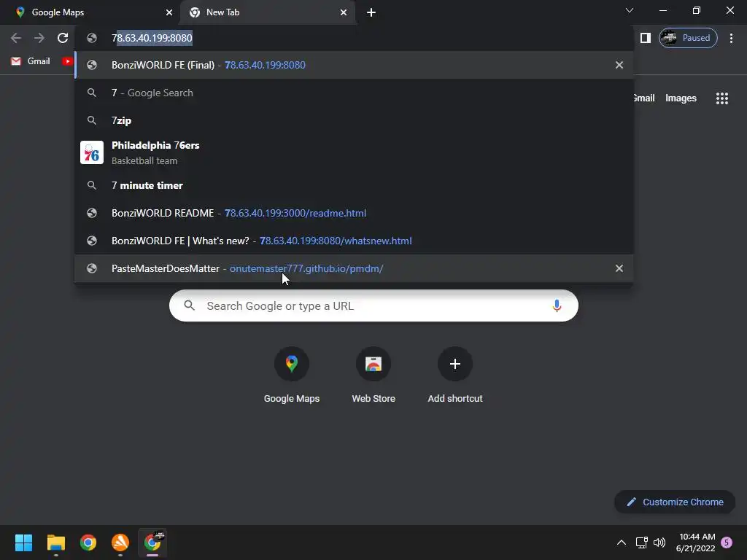Click the Add shortcut button
747x560 pixels.
(455, 376)
